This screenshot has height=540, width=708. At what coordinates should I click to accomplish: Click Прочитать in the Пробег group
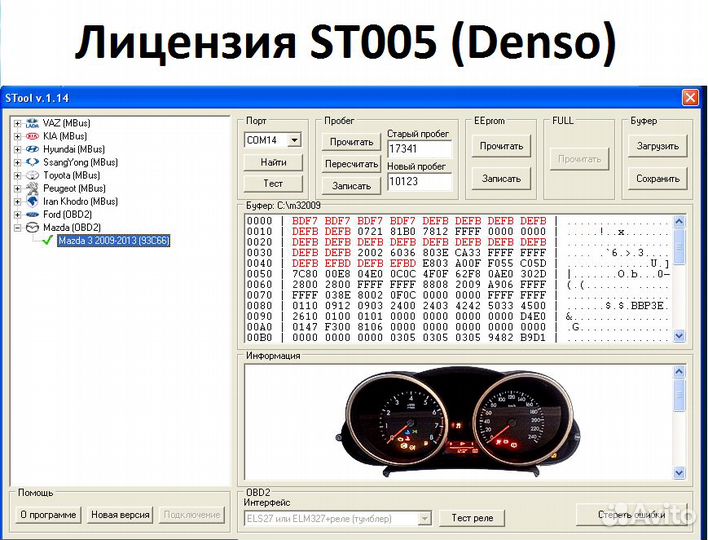point(351,142)
